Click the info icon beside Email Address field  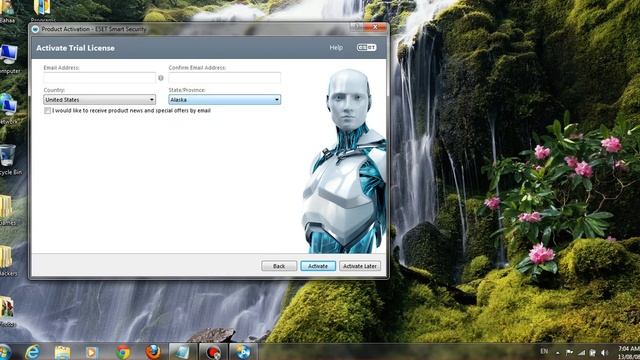click(161, 78)
